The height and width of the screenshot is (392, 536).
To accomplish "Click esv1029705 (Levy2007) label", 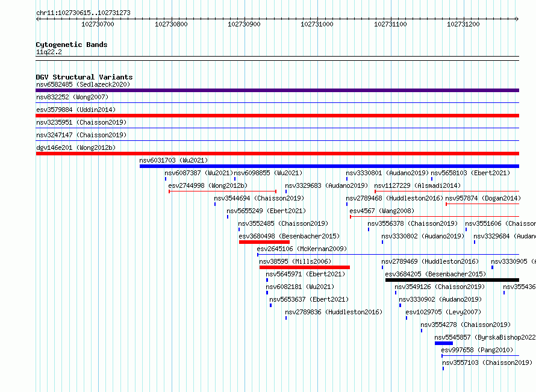I will click(443, 312).
